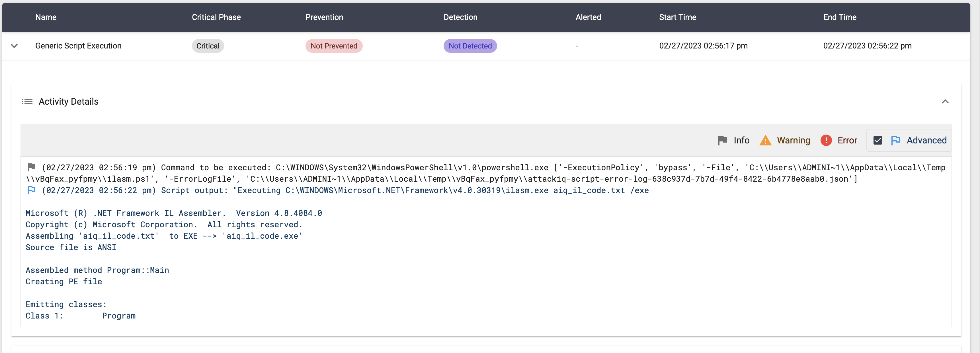This screenshot has height=353, width=980.
Task: Collapse the Generic Script Execution row
Action: coord(15,46)
